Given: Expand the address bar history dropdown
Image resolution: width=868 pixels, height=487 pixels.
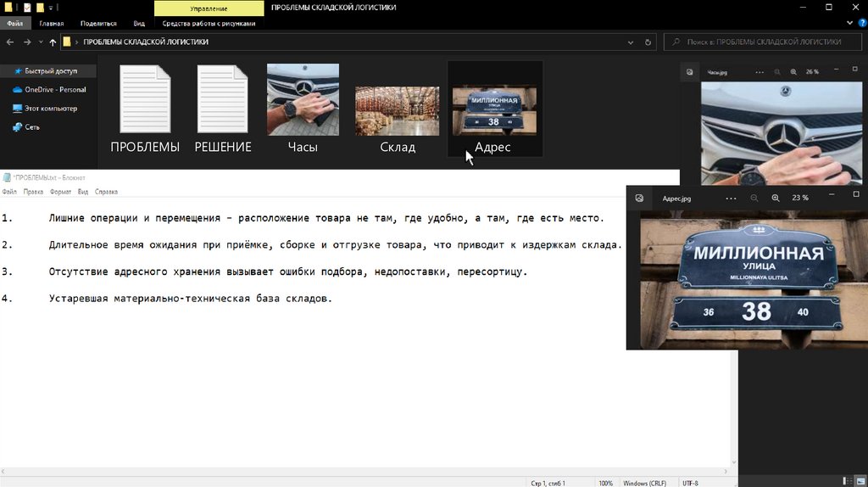Looking at the screenshot, I should click(x=632, y=42).
